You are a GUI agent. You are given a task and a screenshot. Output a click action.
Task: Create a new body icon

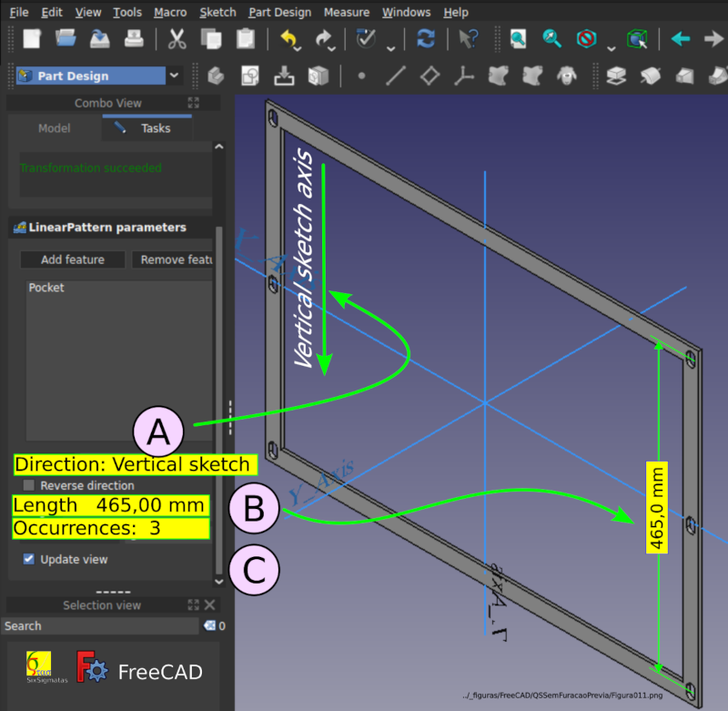(x=216, y=76)
